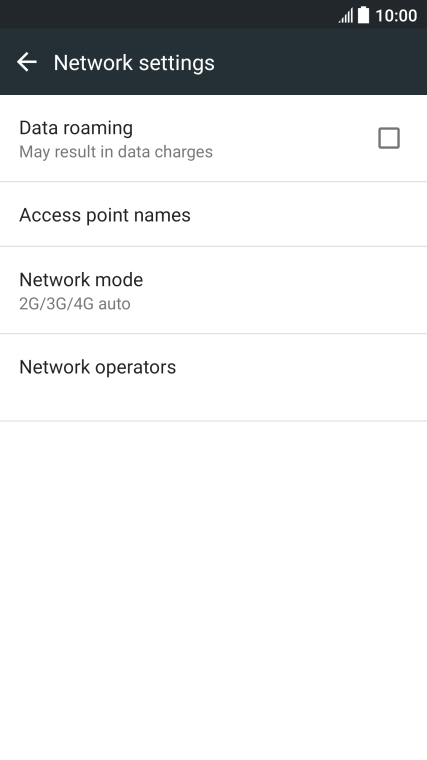Enable the Data roaming checkbox
427x760 pixels.
389,138
